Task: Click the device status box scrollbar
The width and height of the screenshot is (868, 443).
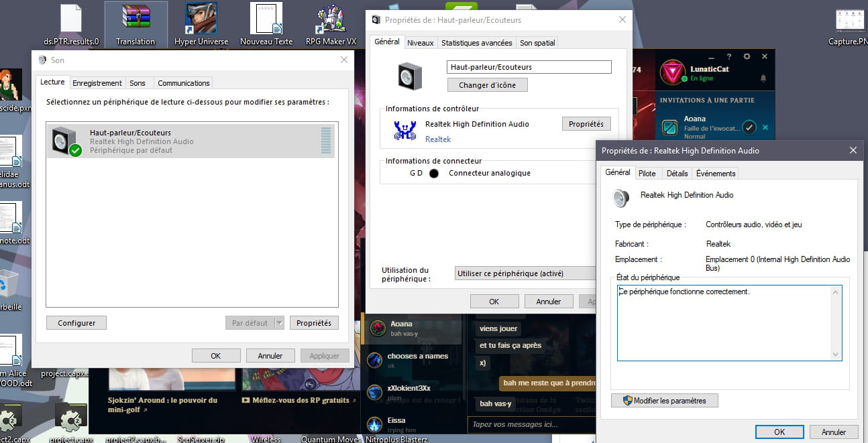Action: pos(836,323)
